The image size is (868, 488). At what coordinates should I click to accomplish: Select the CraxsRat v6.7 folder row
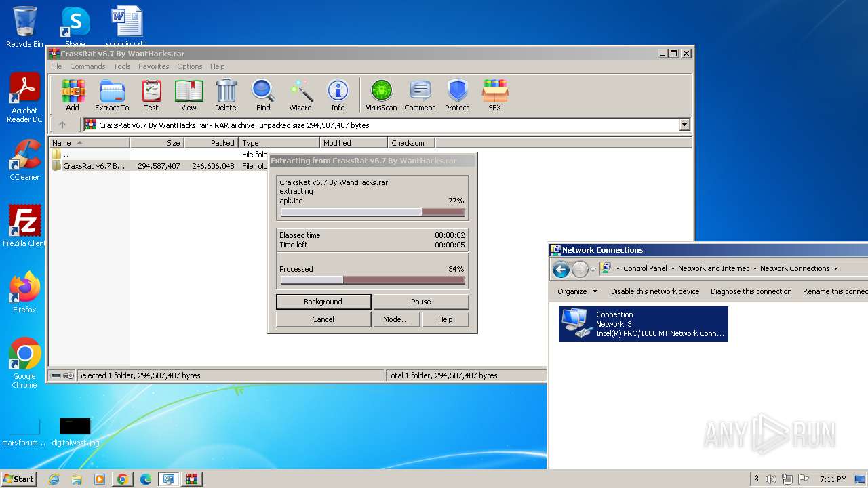pyautogui.click(x=159, y=166)
